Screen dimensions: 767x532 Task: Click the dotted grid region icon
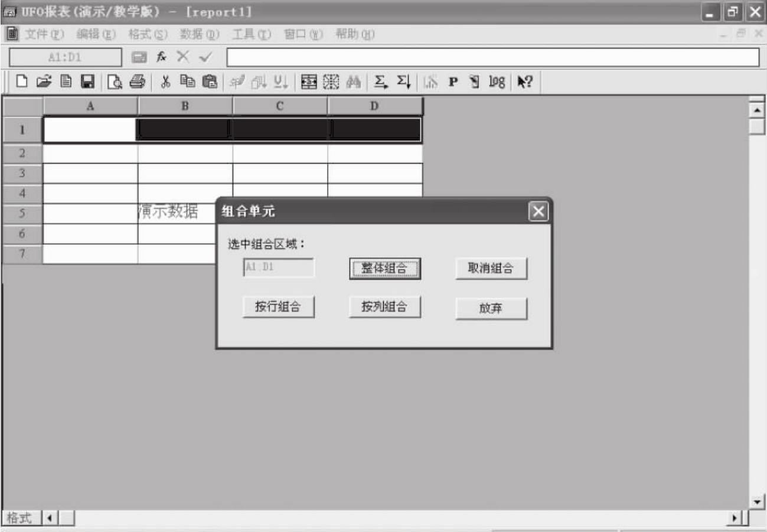(x=330, y=82)
